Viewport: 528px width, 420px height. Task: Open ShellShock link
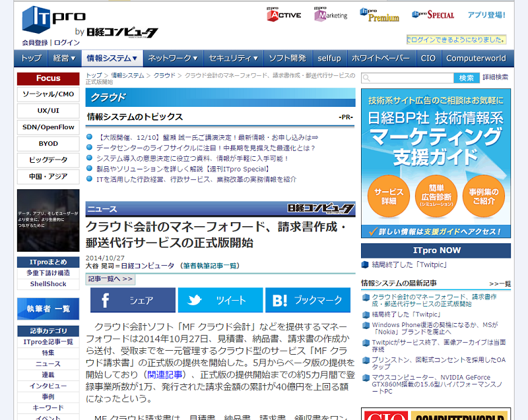(48, 284)
